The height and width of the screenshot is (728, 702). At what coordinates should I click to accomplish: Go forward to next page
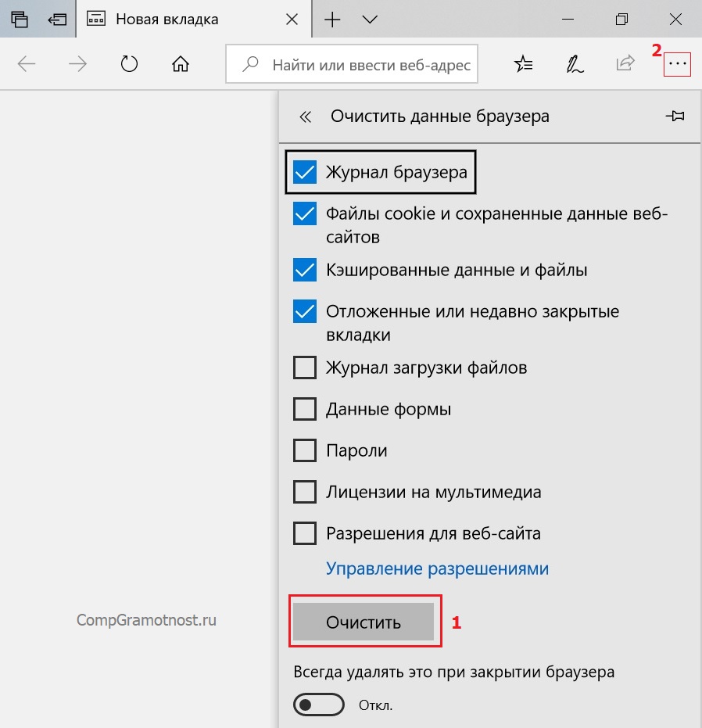click(x=77, y=64)
